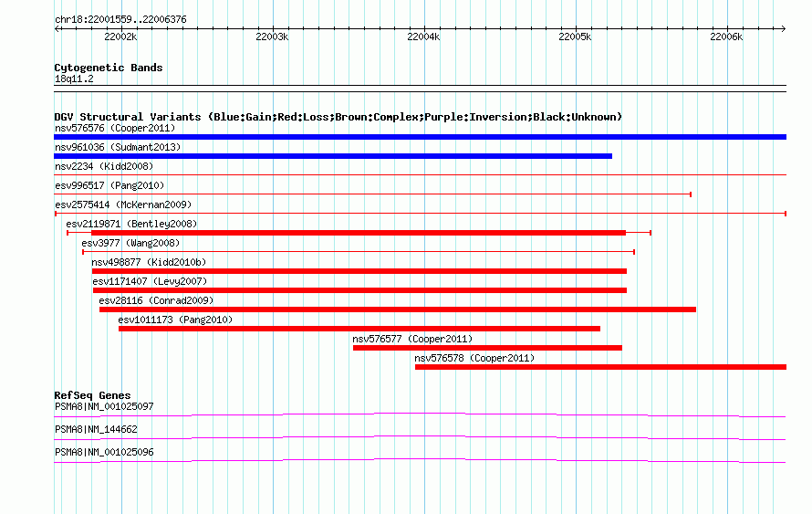Viewport: 812px width, 514px height.
Task: Click the nsv2234 (Kidd2008) label
Action: click(x=104, y=166)
